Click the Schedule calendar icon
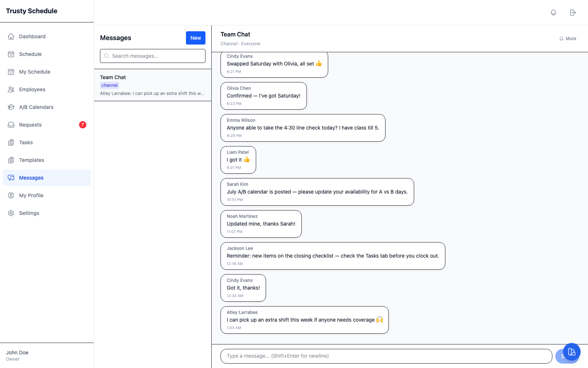 [x=11, y=54]
